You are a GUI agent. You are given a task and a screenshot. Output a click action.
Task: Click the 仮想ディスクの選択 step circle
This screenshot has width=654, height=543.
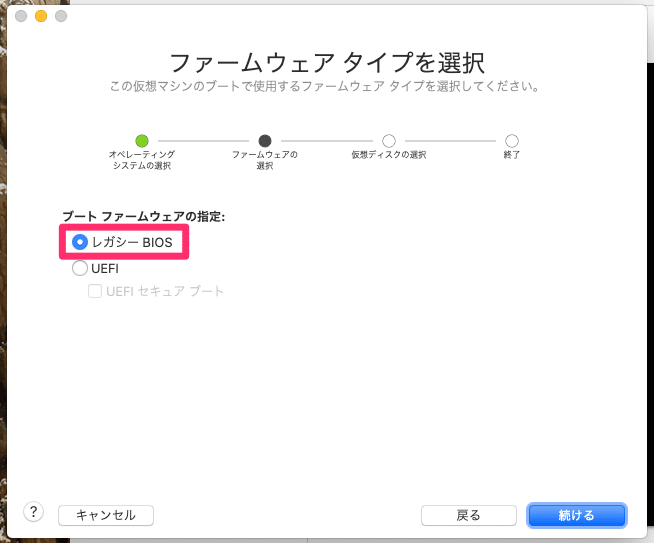coord(389,141)
